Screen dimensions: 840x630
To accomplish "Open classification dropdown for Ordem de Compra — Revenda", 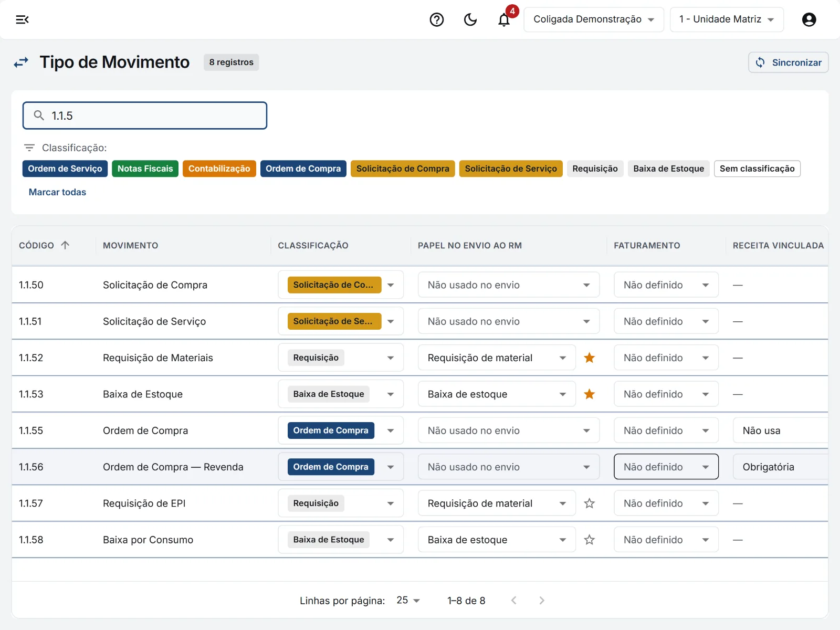I will pos(341,467).
